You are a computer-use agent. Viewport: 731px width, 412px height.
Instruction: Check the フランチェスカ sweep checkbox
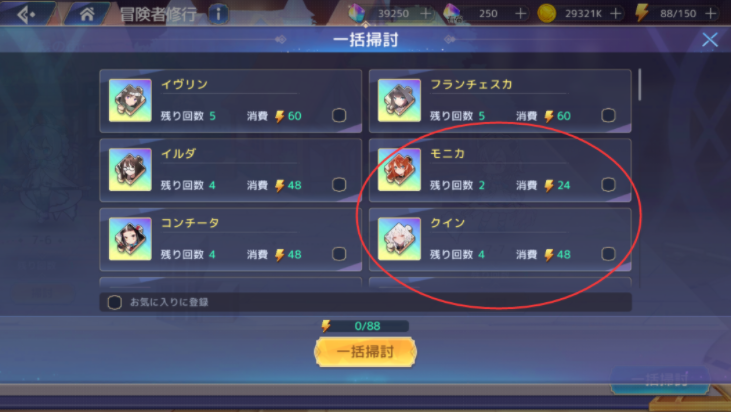[x=608, y=115]
